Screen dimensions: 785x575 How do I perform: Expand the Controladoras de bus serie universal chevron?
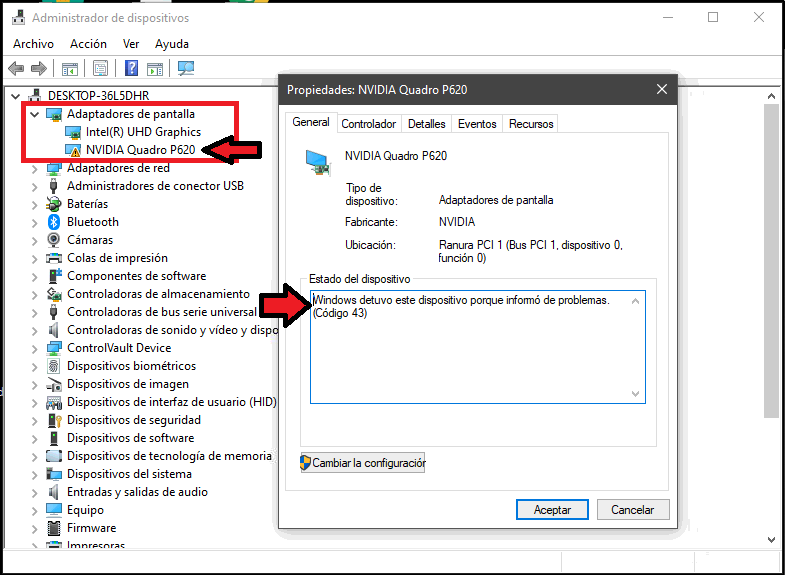pos(35,313)
